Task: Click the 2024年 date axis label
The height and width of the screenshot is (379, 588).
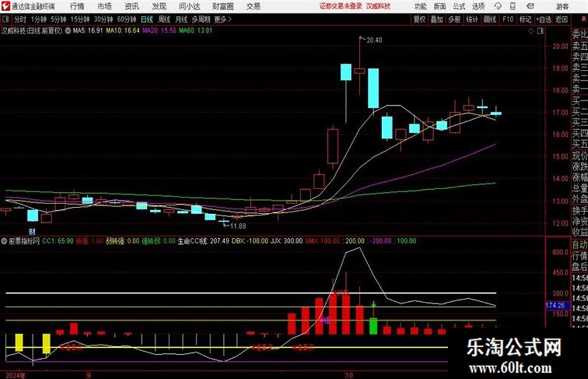Action: pyautogui.click(x=16, y=375)
